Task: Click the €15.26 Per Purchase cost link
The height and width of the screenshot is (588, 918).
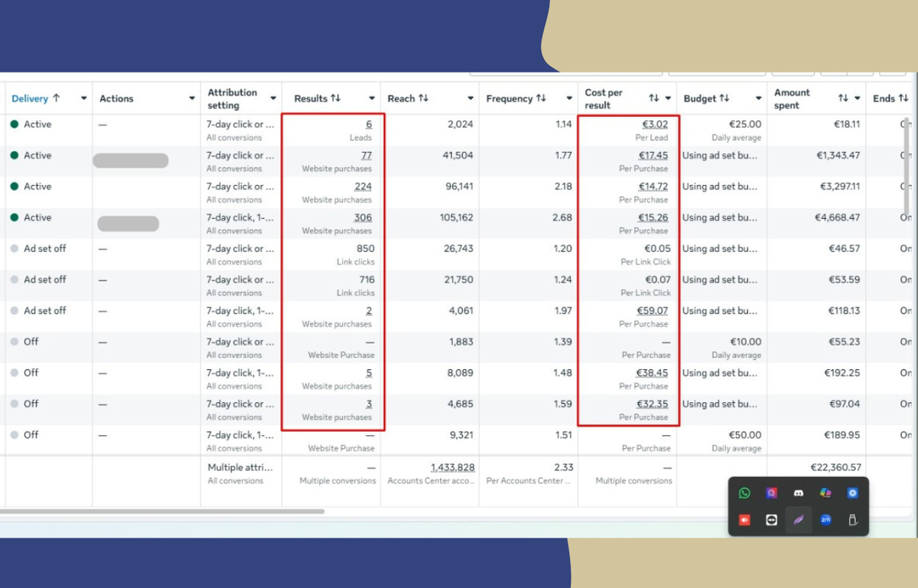Action: pos(653,217)
